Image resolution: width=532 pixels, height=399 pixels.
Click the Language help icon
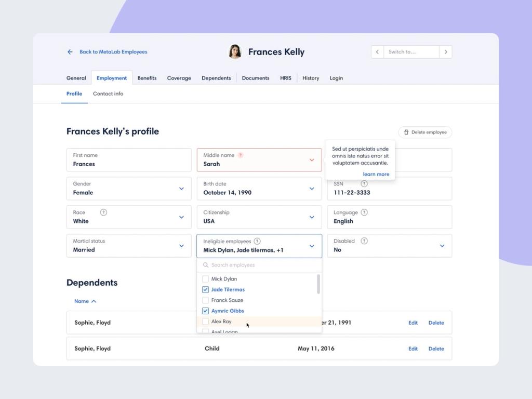tap(364, 212)
